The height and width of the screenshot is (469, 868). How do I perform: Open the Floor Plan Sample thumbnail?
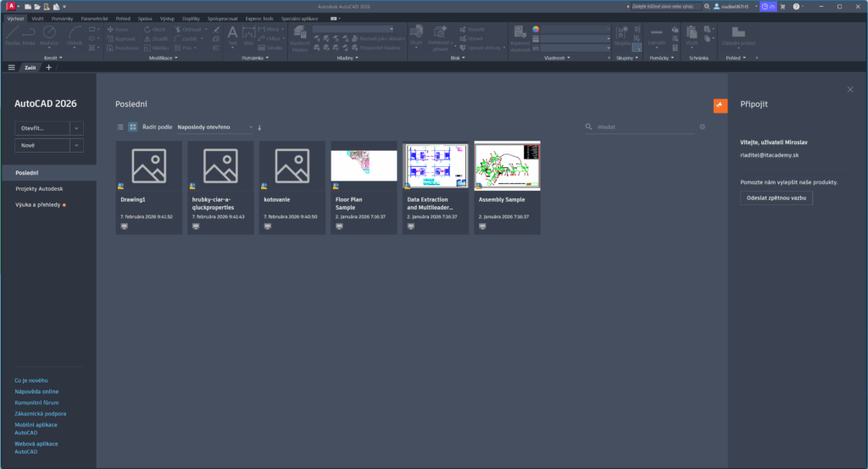(364, 165)
